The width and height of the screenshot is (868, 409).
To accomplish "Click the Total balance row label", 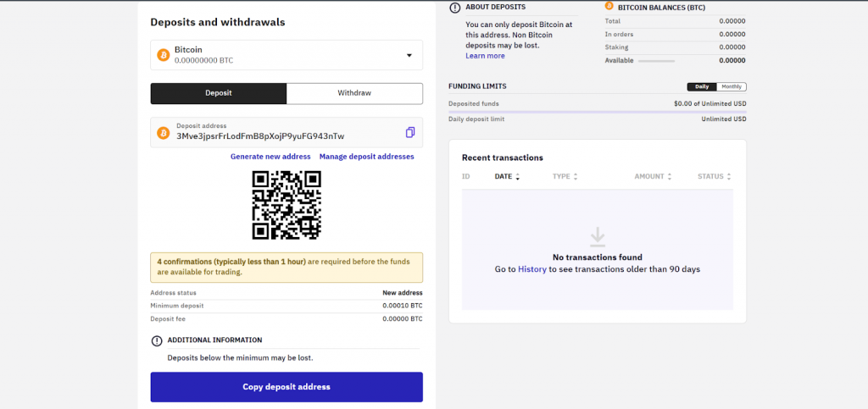I will [612, 21].
